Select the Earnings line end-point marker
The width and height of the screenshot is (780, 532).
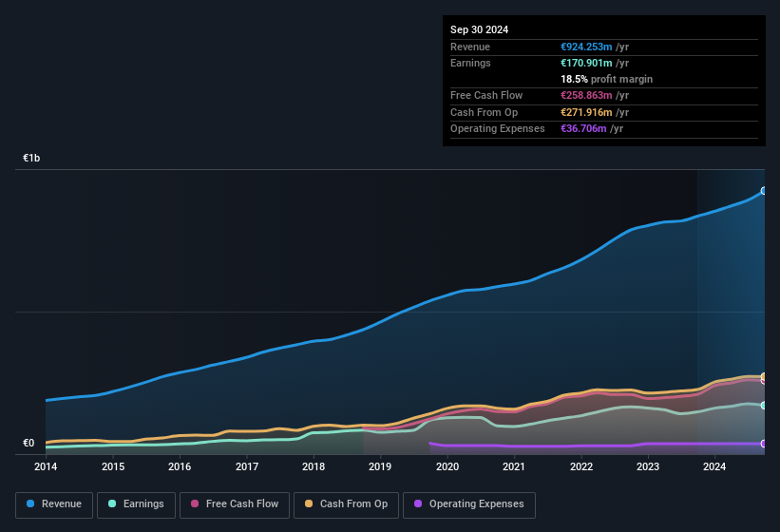764,405
